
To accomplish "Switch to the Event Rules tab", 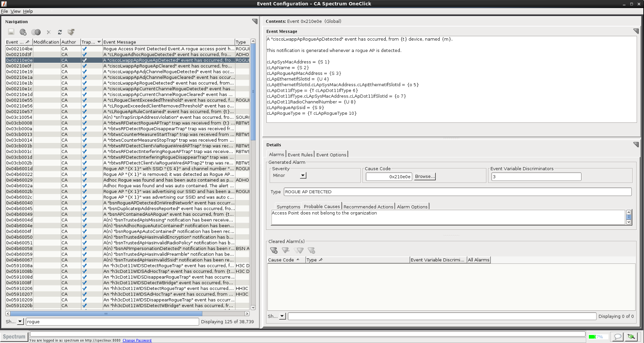I will tap(300, 155).
